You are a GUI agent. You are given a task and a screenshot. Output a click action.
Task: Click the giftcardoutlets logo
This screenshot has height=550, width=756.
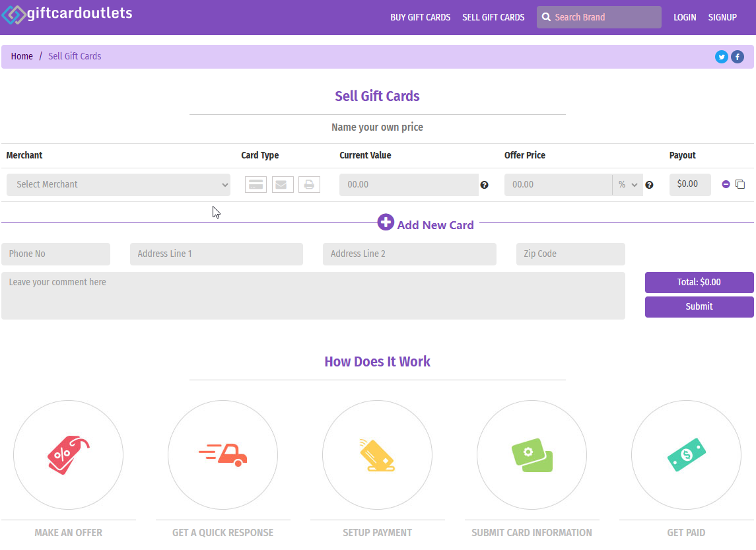[67, 14]
